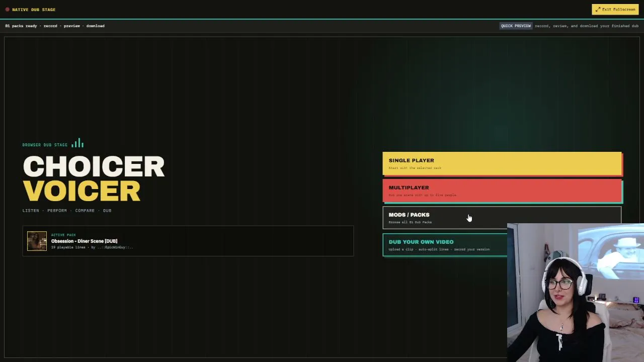Click the 'LISTEN · PERFORM · COMPARE · DUB' tagline
644x362 pixels.
[67, 210]
